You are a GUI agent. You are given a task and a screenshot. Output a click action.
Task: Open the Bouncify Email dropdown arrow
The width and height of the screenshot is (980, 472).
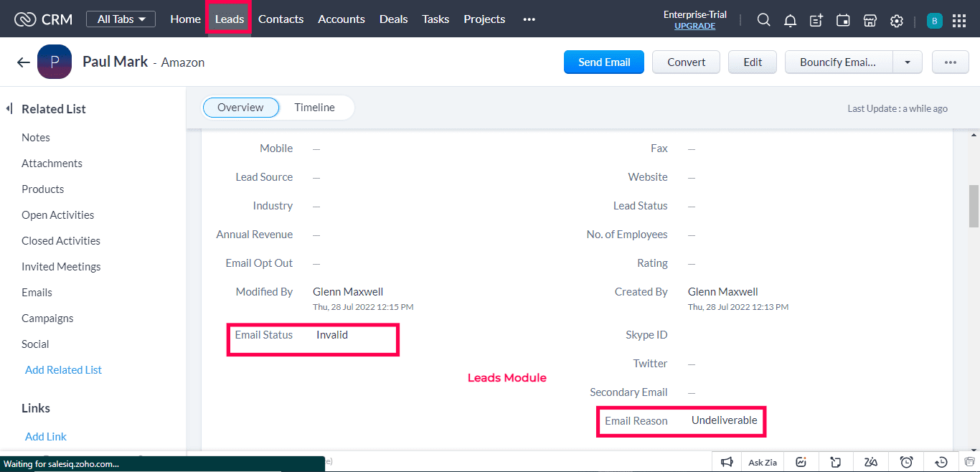point(908,62)
